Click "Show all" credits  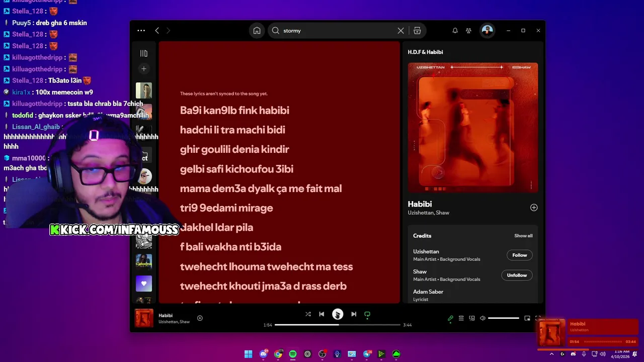(x=523, y=236)
